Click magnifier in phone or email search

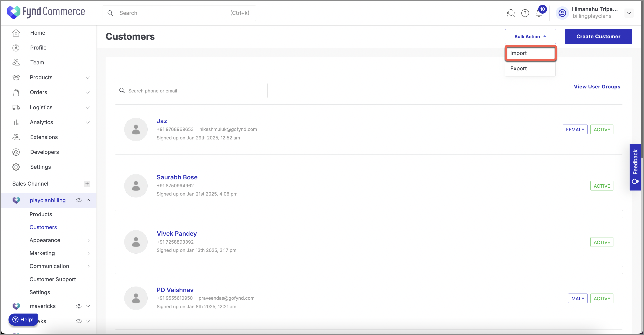coord(122,91)
